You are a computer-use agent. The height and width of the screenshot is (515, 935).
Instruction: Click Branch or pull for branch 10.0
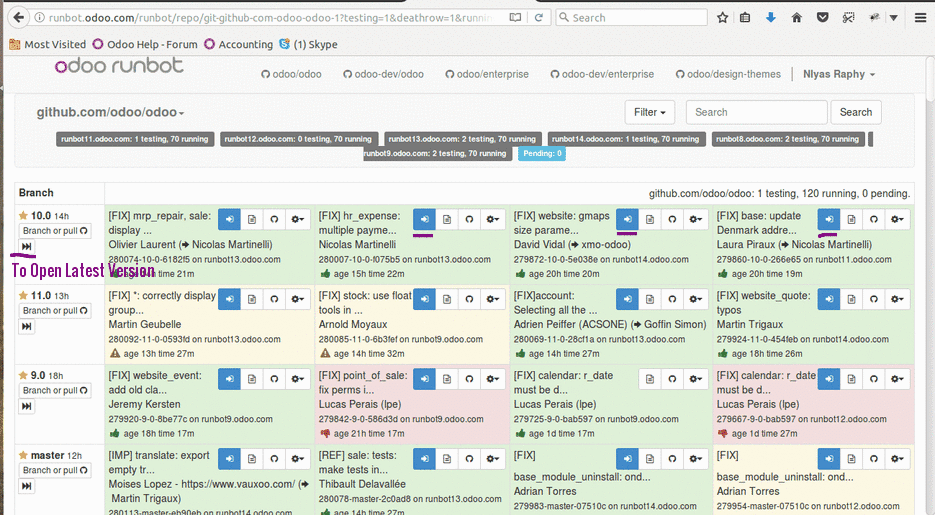tap(55, 231)
